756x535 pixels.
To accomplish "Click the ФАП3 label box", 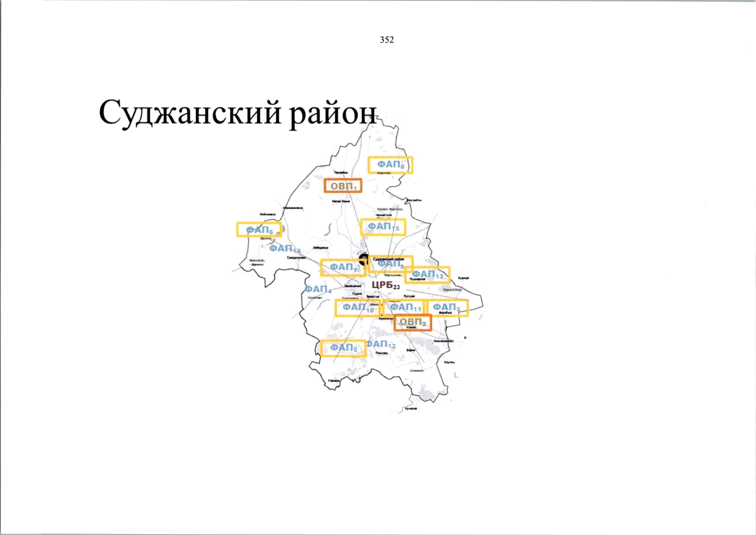I will [447, 308].
